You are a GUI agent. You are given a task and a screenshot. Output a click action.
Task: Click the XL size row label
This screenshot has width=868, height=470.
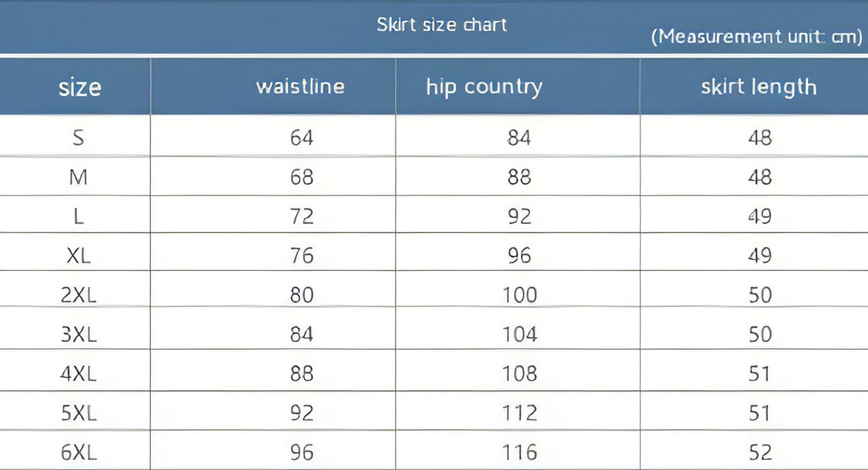click(x=78, y=255)
